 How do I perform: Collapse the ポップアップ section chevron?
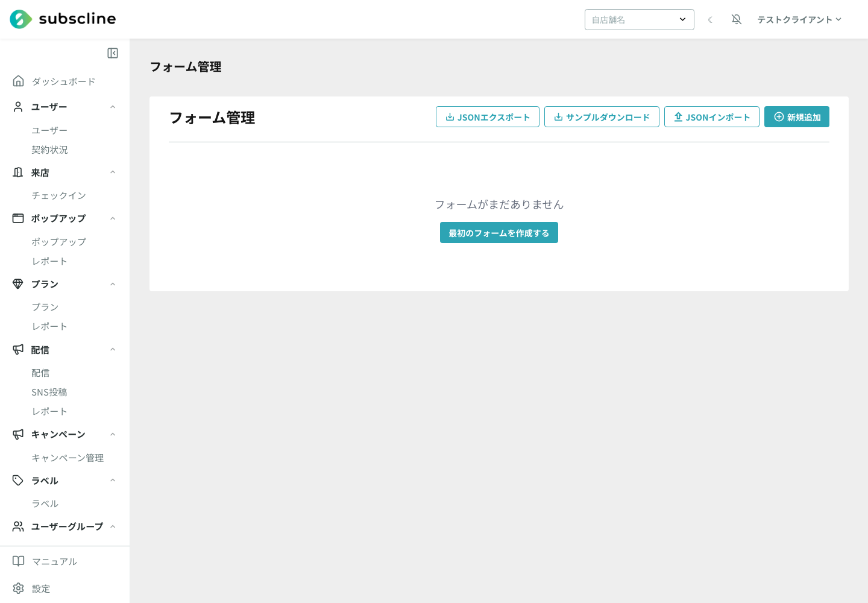[x=113, y=218]
